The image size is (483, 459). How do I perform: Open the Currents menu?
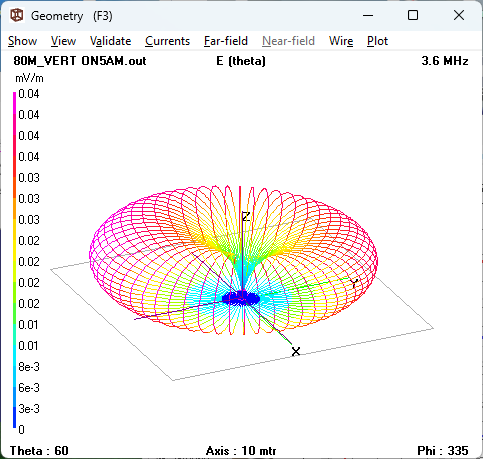[x=167, y=41]
